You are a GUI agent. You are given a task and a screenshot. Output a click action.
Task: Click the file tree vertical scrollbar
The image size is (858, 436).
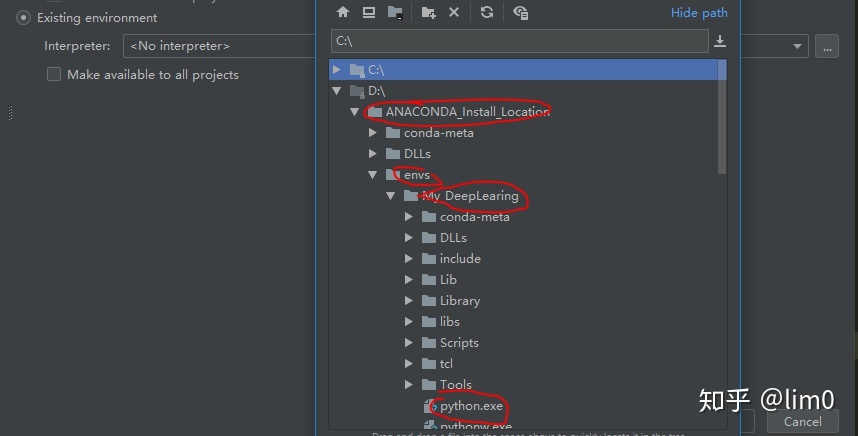click(x=722, y=117)
